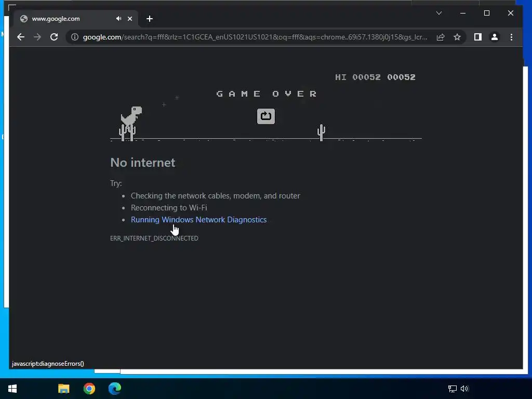Reload the current page

tap(54, 37)
